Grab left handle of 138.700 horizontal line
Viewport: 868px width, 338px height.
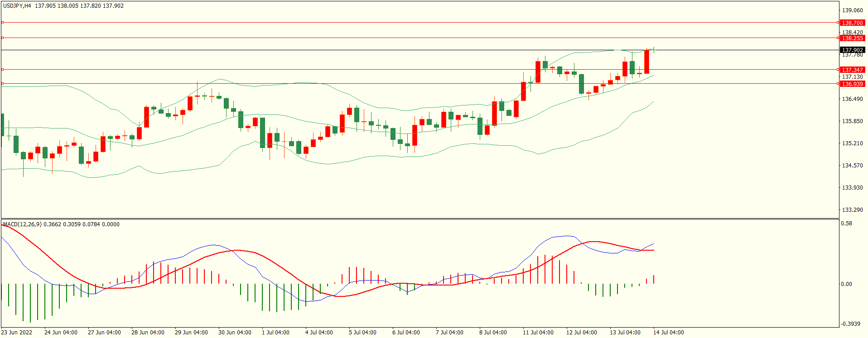coord(2,22)
